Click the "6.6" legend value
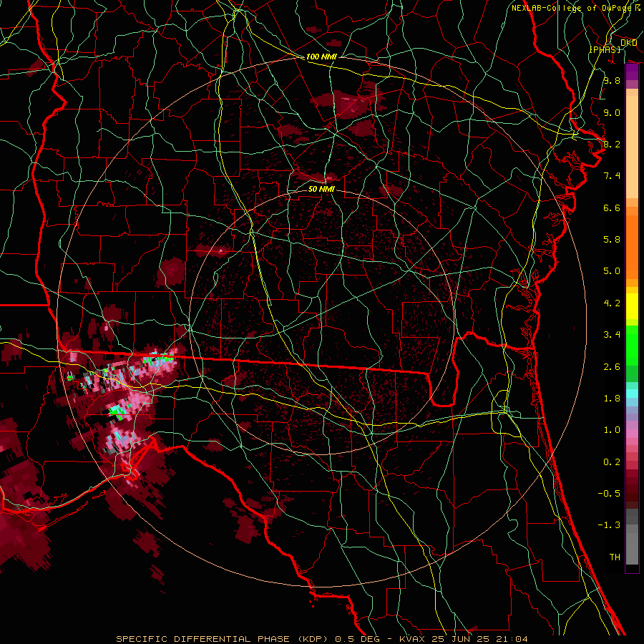 pyautogui.click(x=612, y=208)
